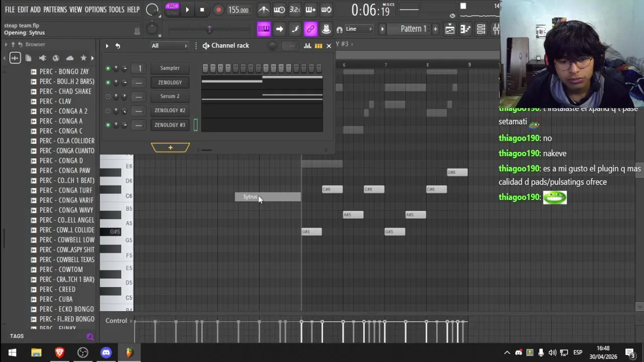Open the FILE menu
This screenshot has height=362, width=644.
pos(10,10)
